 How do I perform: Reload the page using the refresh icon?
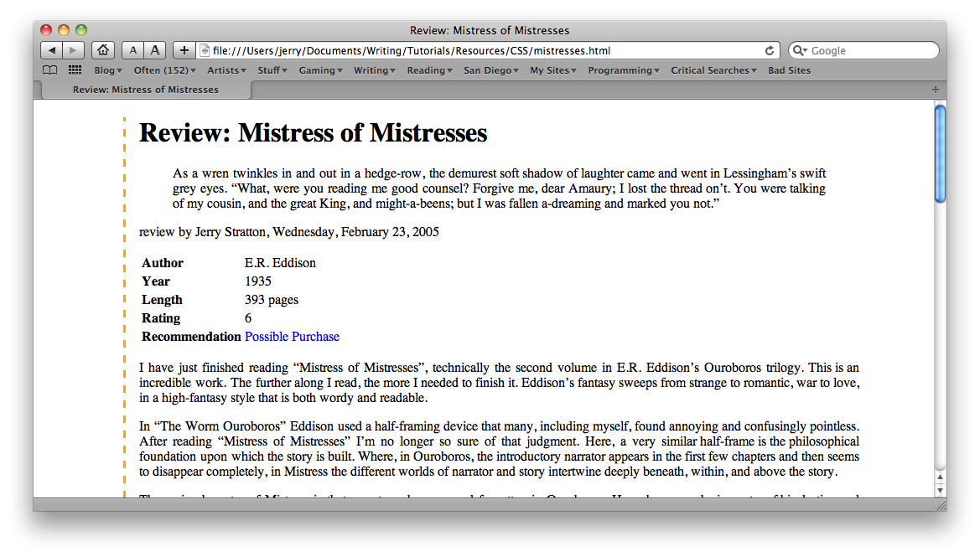(770, 50)
